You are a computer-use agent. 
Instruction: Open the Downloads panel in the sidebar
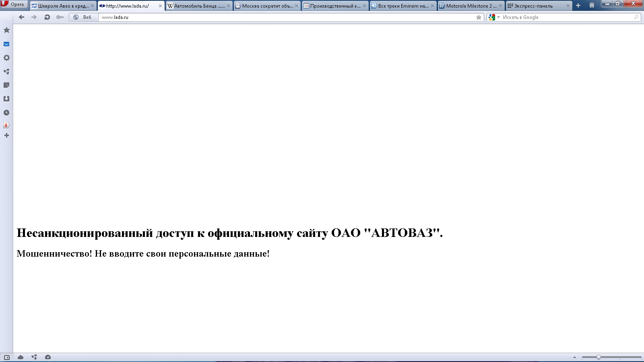click(6, 99)
